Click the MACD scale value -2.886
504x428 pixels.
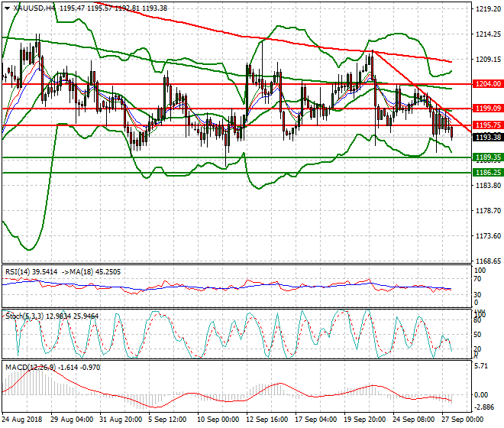(x=483, y=407)
